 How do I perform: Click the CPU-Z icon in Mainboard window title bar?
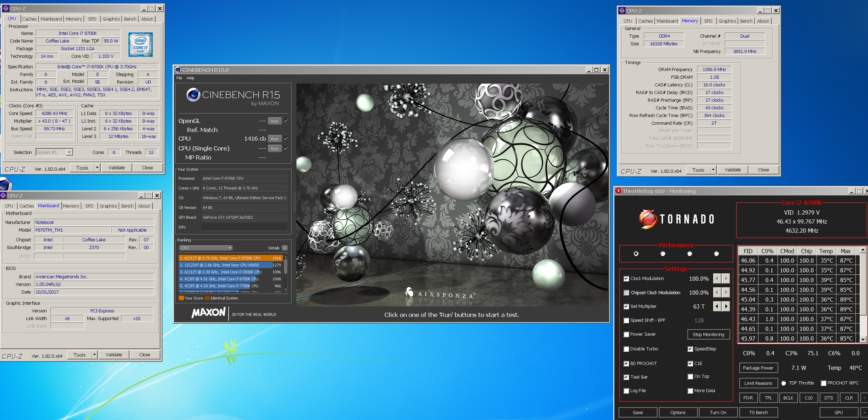[x=3, y=195]
